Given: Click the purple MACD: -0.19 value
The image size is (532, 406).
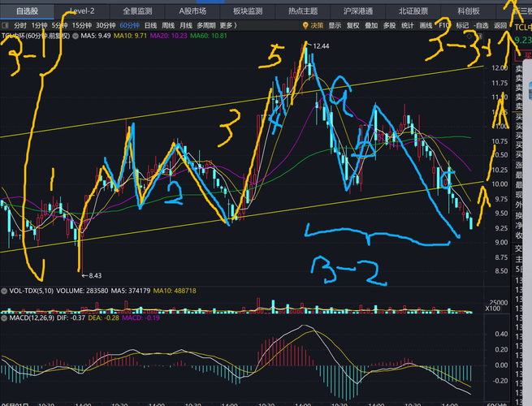Looking at the screenshot, I should tap(141, 318).
